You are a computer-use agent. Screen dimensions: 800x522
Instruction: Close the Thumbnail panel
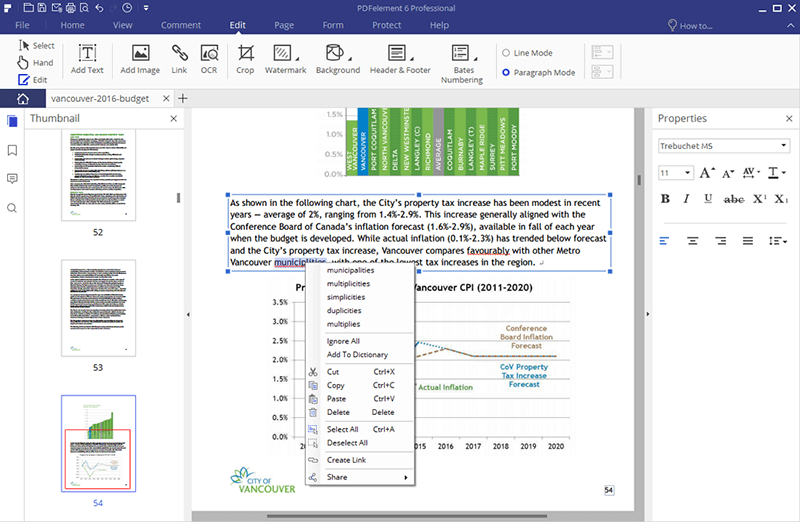[173, 118]
